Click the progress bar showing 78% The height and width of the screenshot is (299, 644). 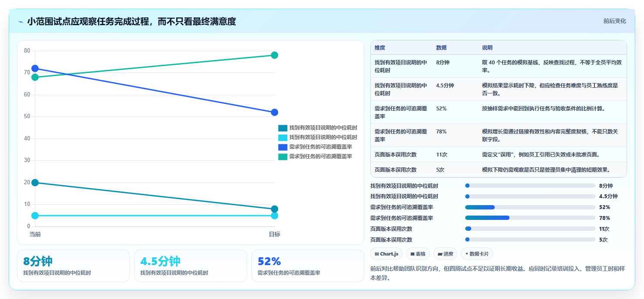530,218
